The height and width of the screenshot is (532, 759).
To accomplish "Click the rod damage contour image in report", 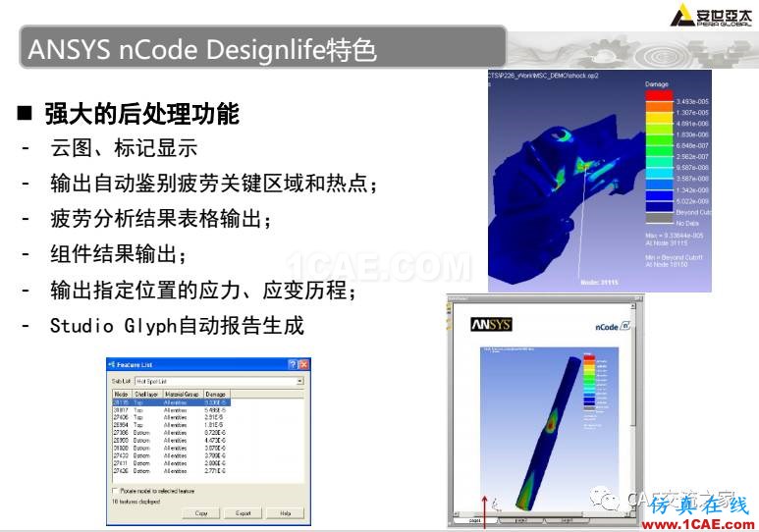I will pos(550,428).
